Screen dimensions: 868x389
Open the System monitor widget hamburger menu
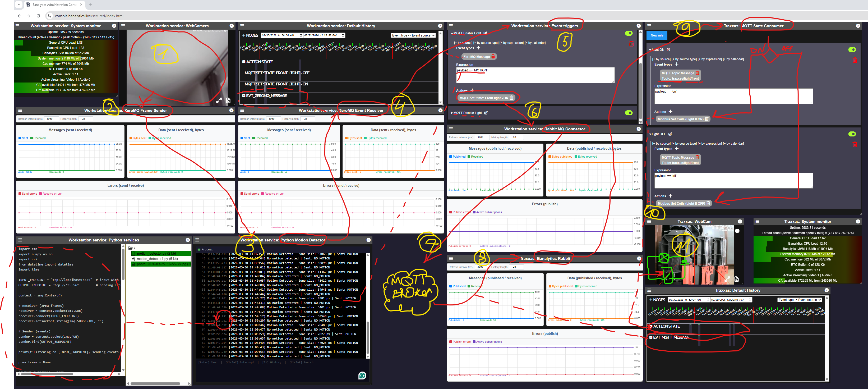[17, 26]
